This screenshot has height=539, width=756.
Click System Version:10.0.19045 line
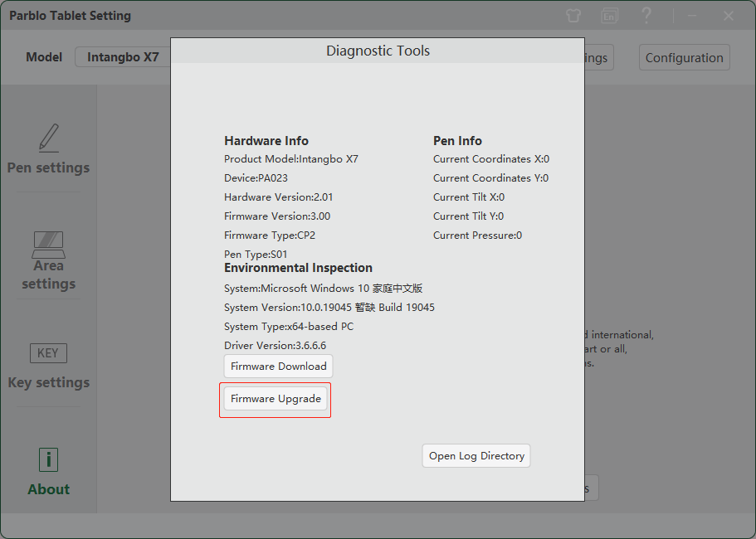tap(329, 308)
